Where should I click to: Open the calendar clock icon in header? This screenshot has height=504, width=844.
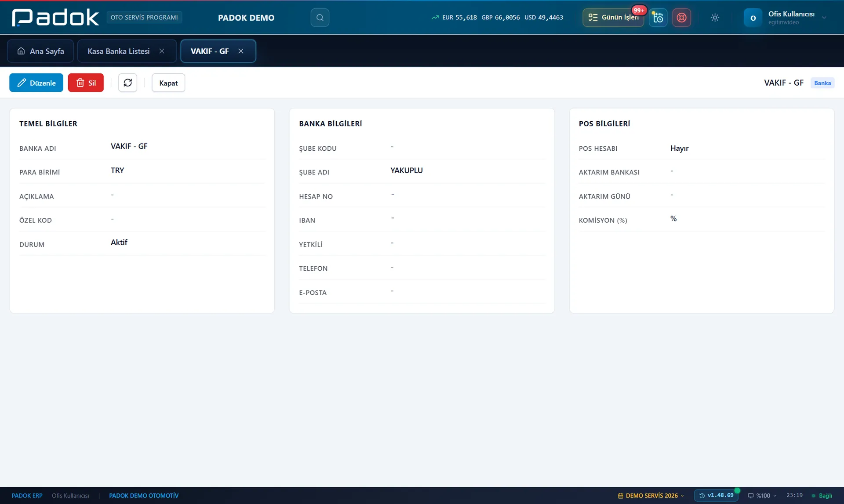(x=658, y=18)
